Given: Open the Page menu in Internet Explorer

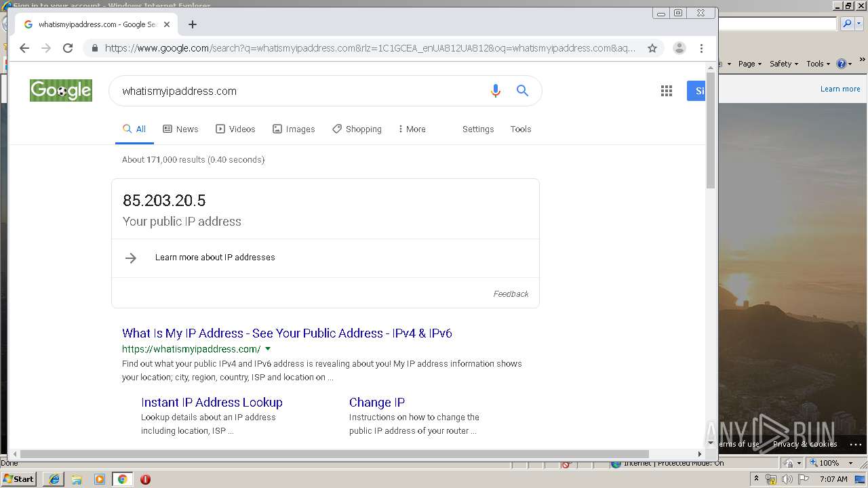Looking at the screenshot, I should pyautogui.click(x=750, y=64).
